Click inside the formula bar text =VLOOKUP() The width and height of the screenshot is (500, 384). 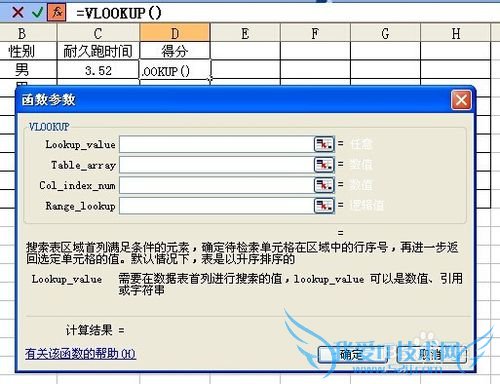tap(118, 13)
